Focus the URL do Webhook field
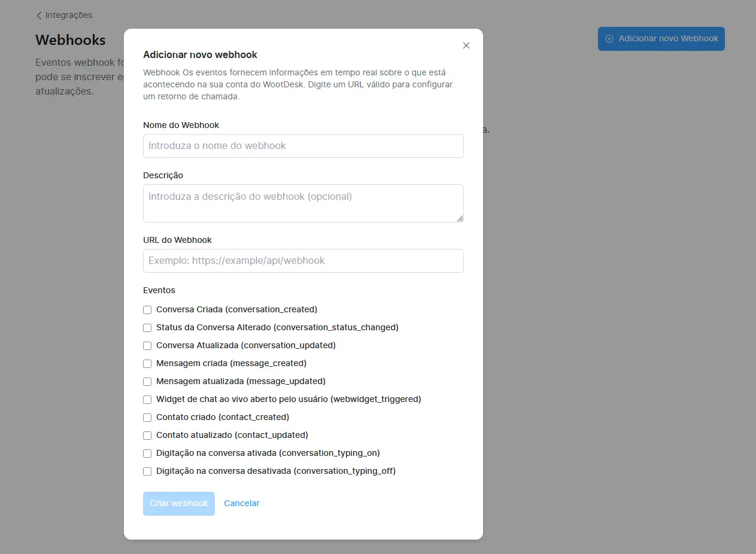756x554 pixels. click(303, 261)
